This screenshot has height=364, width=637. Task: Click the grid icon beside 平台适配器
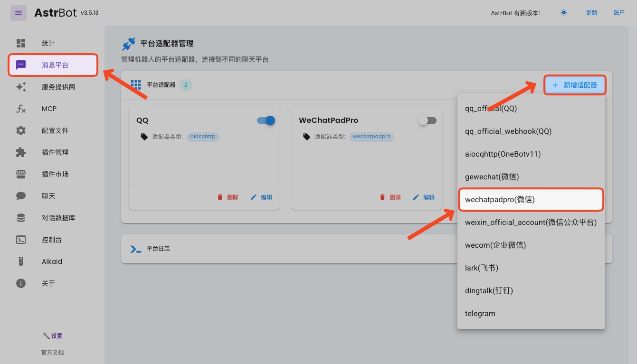click(136, 85)
